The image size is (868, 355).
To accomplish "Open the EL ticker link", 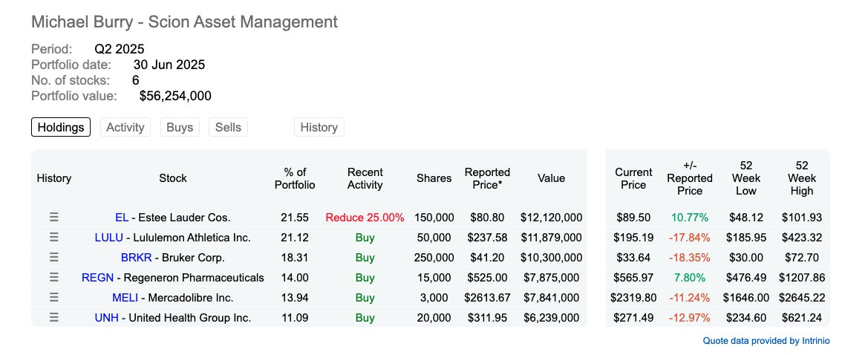I will (122, 218).
